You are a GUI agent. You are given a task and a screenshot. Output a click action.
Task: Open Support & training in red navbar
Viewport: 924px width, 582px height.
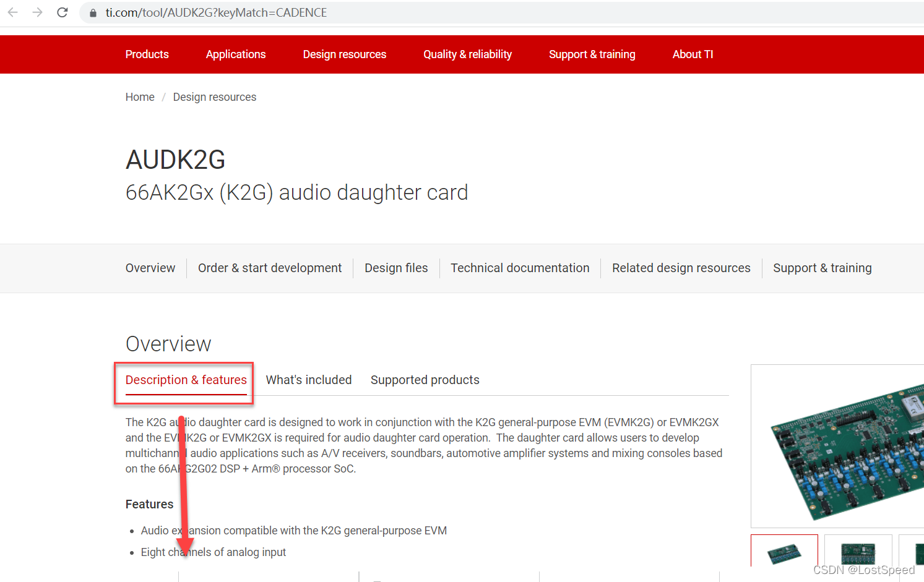[592, 54]
